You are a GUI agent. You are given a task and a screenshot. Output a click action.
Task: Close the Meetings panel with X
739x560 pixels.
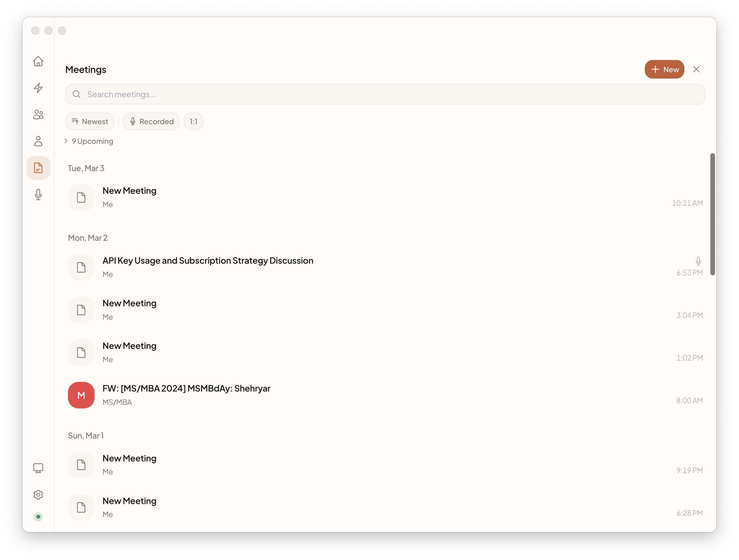coord(696,69)
